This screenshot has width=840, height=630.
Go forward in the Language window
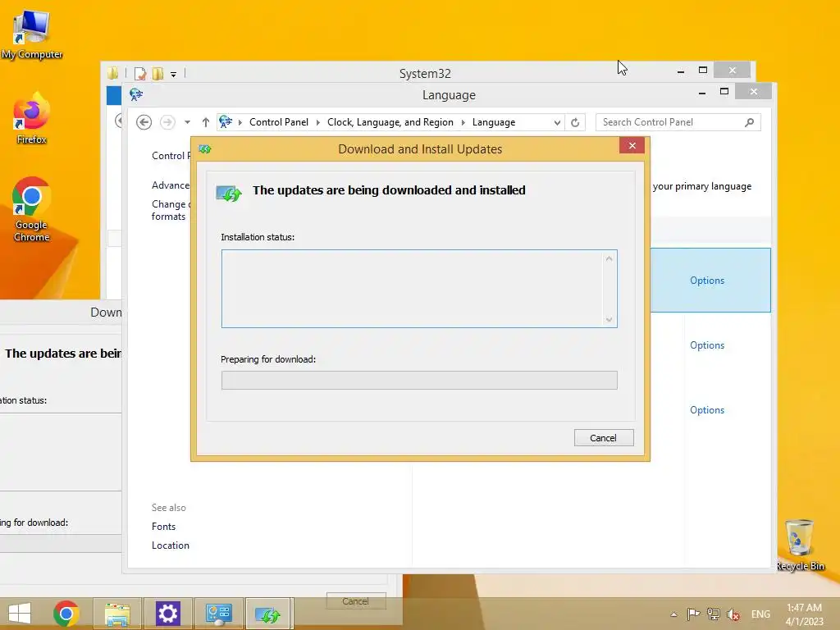[x=167, y=122]
